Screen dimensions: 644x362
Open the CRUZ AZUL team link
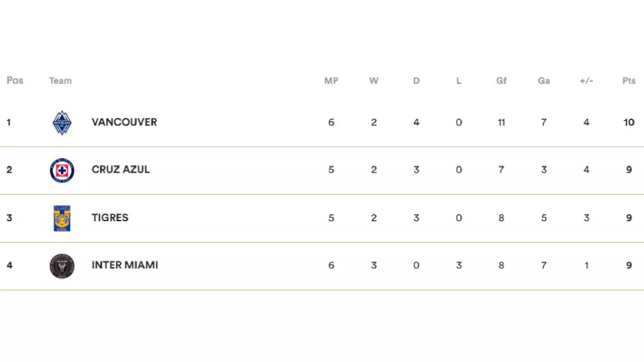coord(121,170)
